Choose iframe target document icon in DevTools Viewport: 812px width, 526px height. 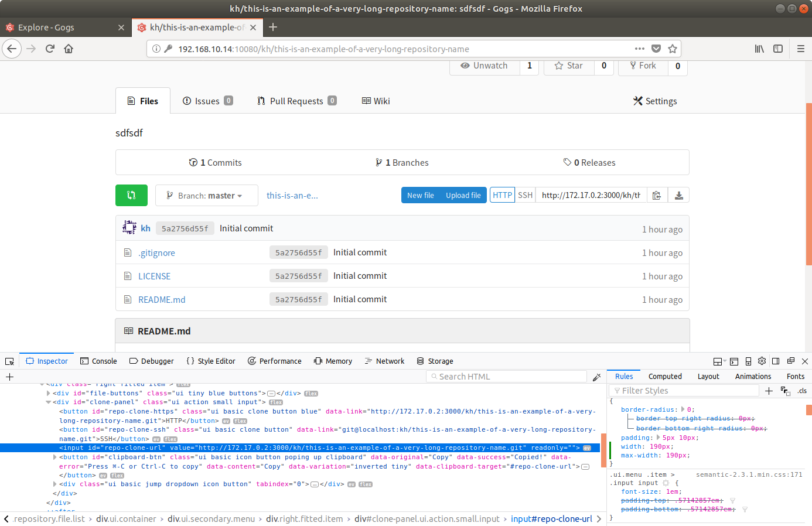(719, 361)
